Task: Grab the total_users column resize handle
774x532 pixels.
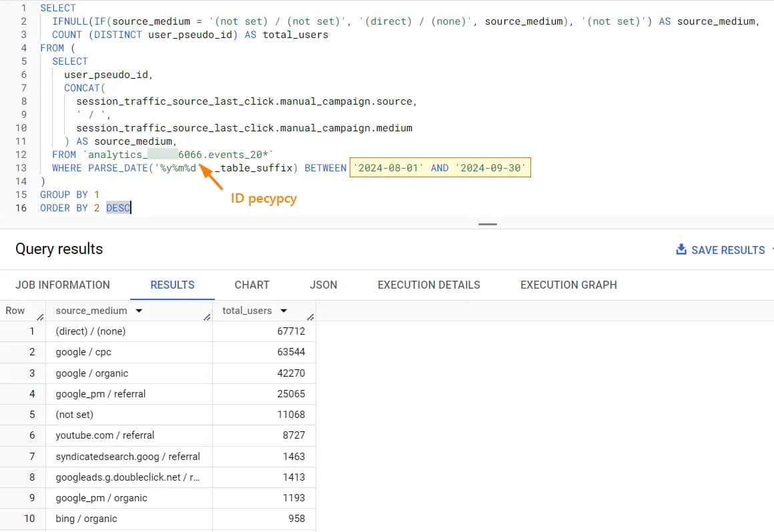Action: pos(310,317)
